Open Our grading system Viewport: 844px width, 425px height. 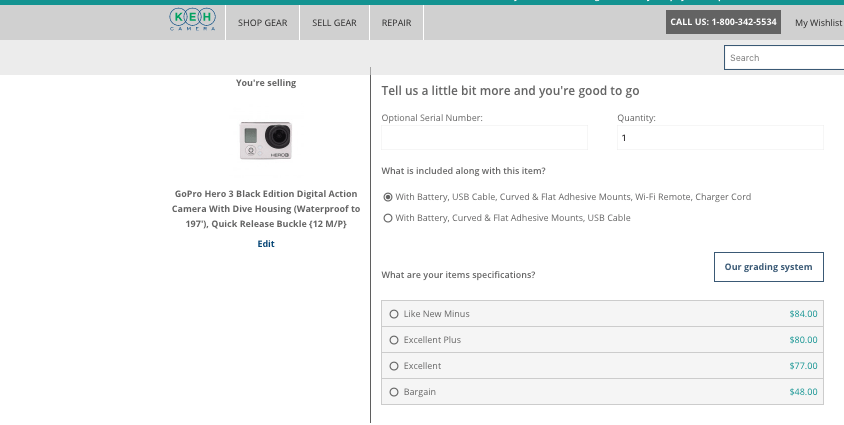click(769, 267)
